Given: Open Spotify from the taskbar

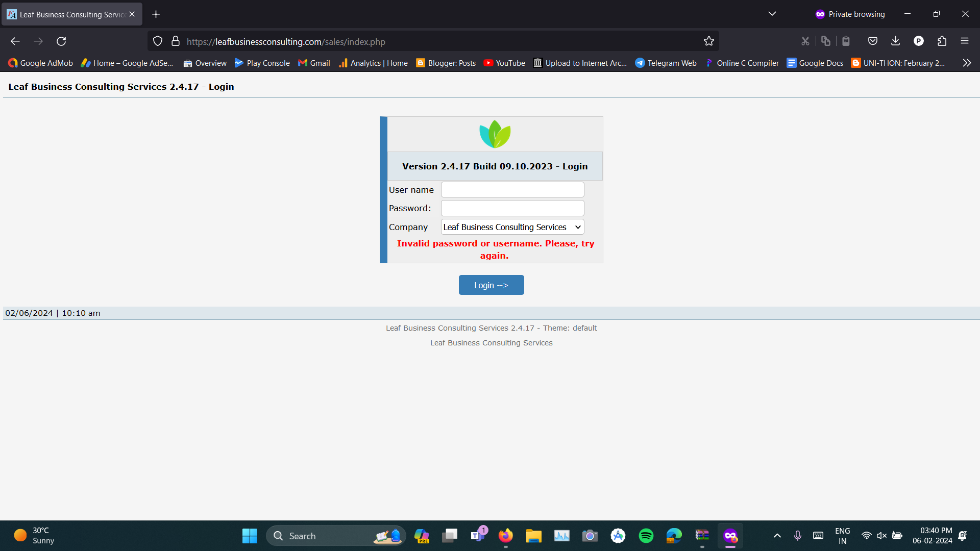Looking at the screenshot, I should (x=646, y=536).
